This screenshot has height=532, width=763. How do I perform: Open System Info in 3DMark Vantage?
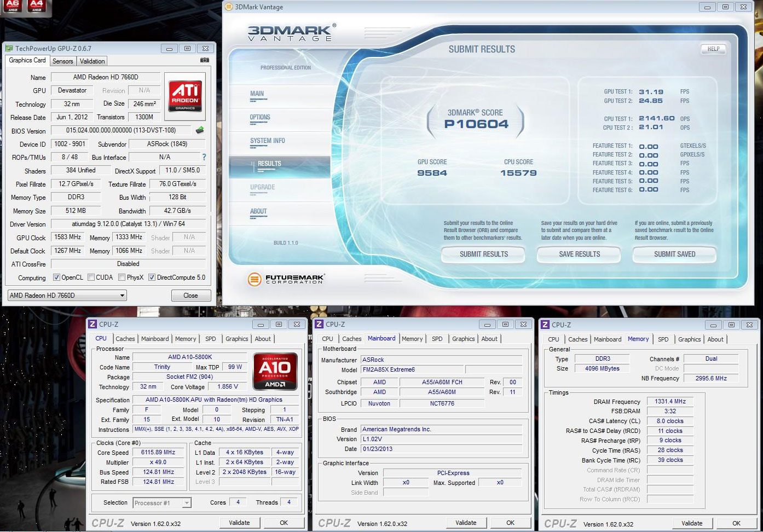tap(268, 141)
